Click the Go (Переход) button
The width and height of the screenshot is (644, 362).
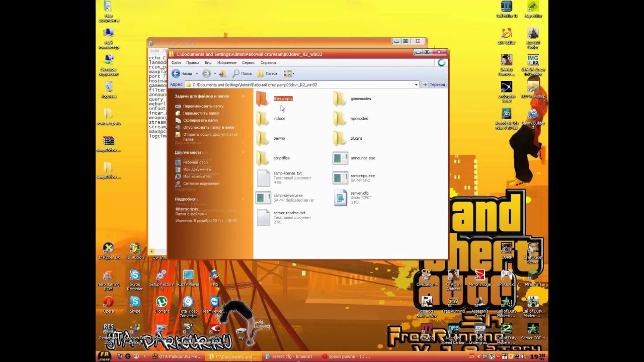coord(434,84)
